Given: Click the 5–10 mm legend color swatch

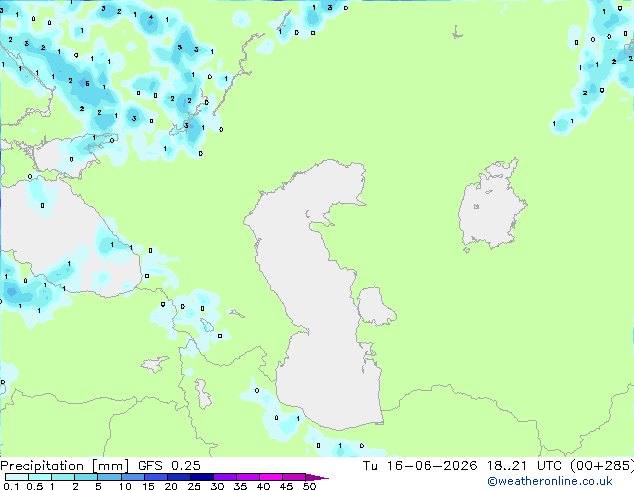Looking at the screenshot, I should click(109, 477).
